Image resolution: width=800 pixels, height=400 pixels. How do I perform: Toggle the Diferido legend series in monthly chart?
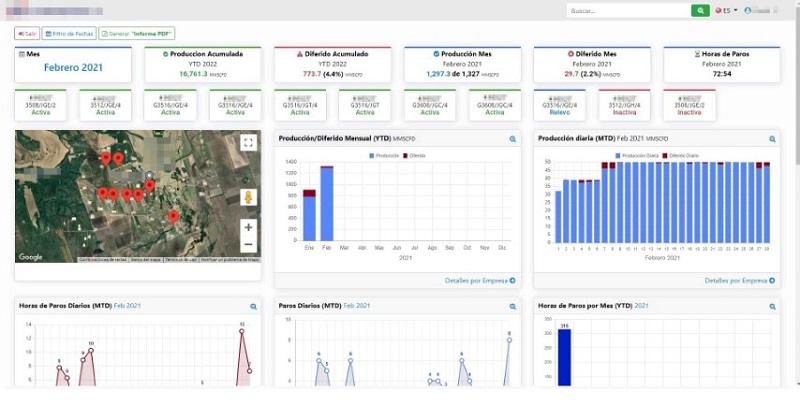[416, 155]
